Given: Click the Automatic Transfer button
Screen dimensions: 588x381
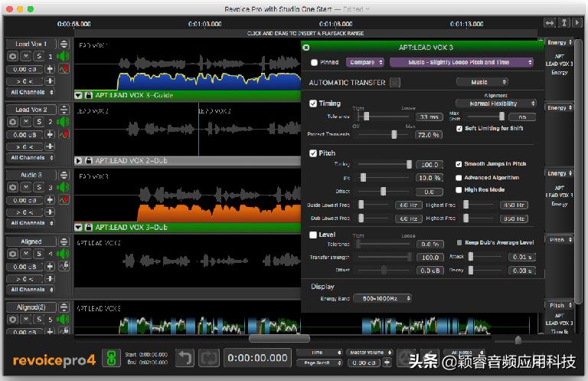Looking at the screenshot, I should point(394,83).
